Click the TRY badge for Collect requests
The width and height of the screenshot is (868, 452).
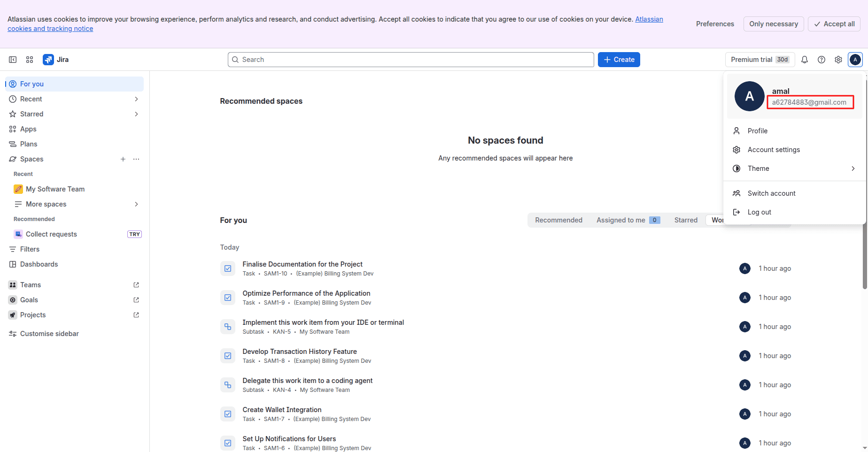[x=134, y=234]
